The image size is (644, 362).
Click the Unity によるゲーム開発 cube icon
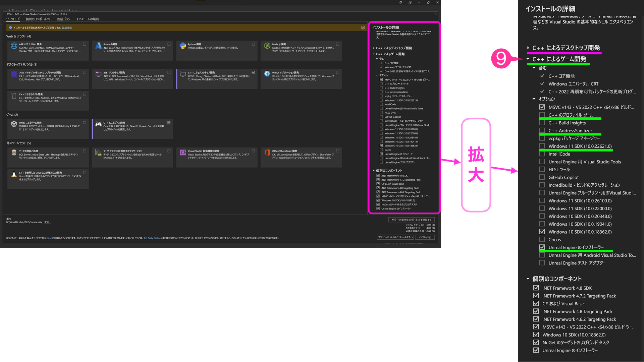[14, 124]
